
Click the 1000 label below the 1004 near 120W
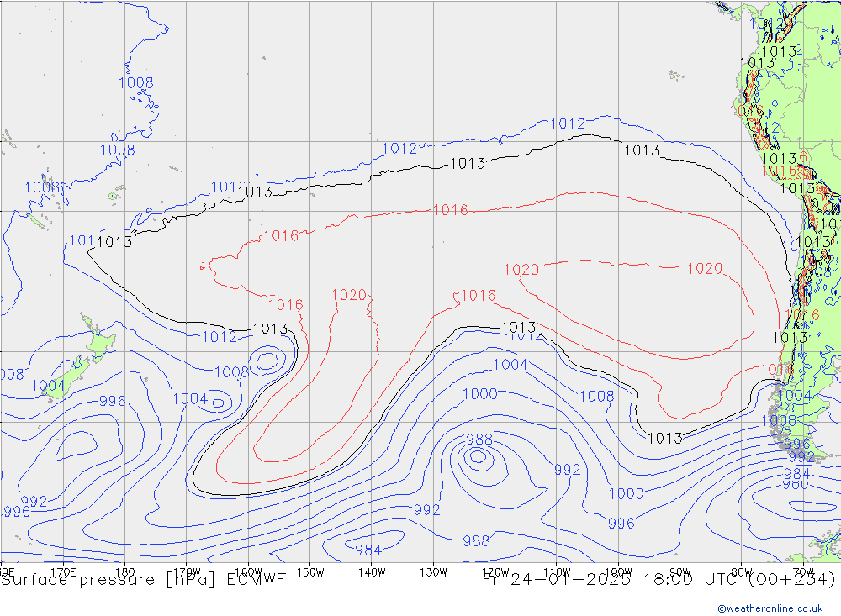click(480, 394)
